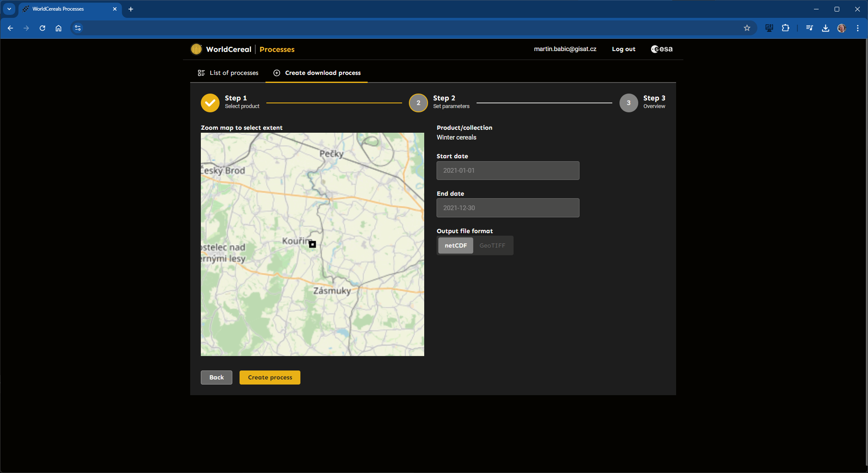The height and width of the screenshot is (473, 868).
Task: Click the Step 3 Overview label
Action: click(654, 102)
